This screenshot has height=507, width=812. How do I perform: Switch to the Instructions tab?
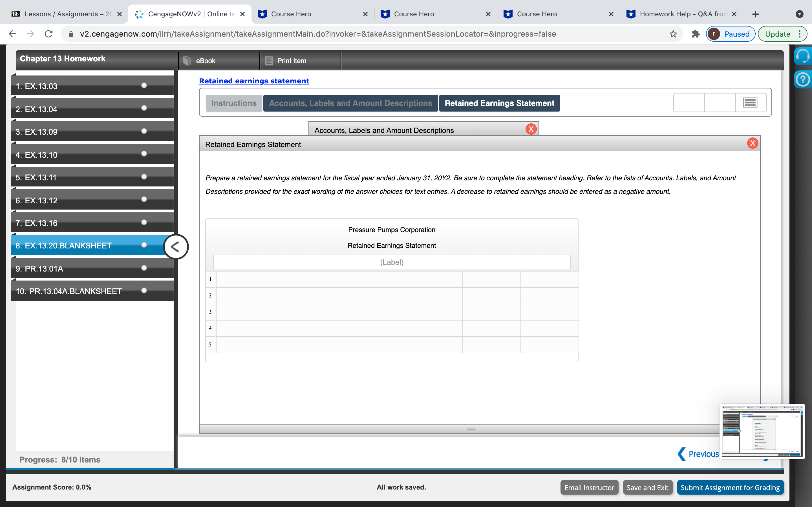pos(233,103)
